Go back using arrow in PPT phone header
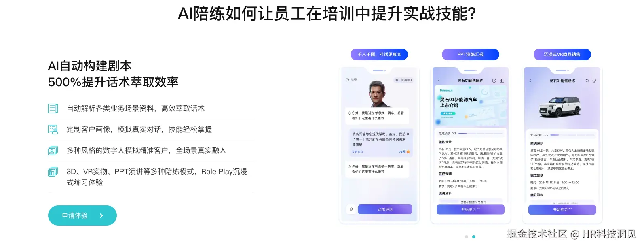Image resolution: width=644 pixels, height=247 pixels. coord(439,81)
